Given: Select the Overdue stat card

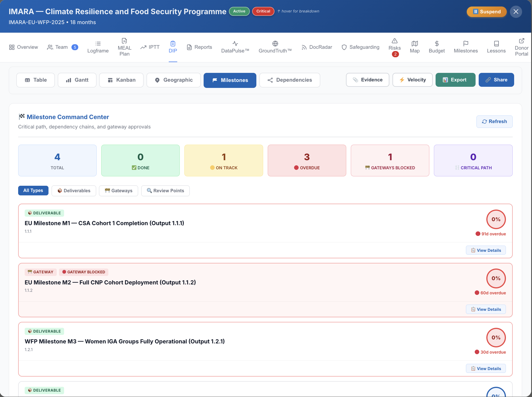Looking at the screenshot, I should (x=307, y=161).
